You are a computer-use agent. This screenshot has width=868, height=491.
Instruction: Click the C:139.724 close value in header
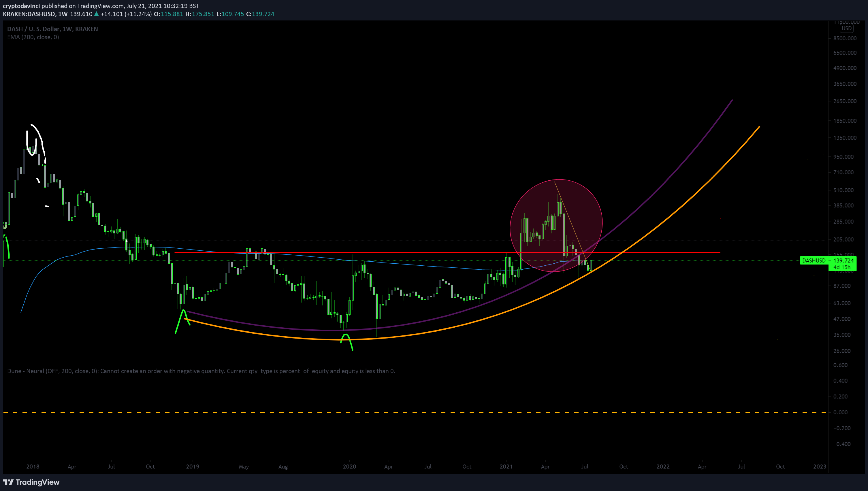260,14
